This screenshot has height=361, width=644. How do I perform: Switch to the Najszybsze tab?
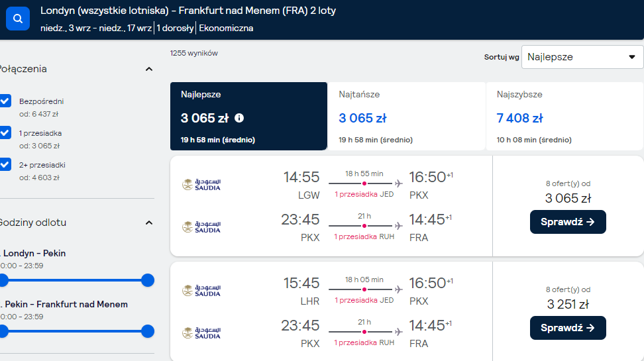point(564,116)
